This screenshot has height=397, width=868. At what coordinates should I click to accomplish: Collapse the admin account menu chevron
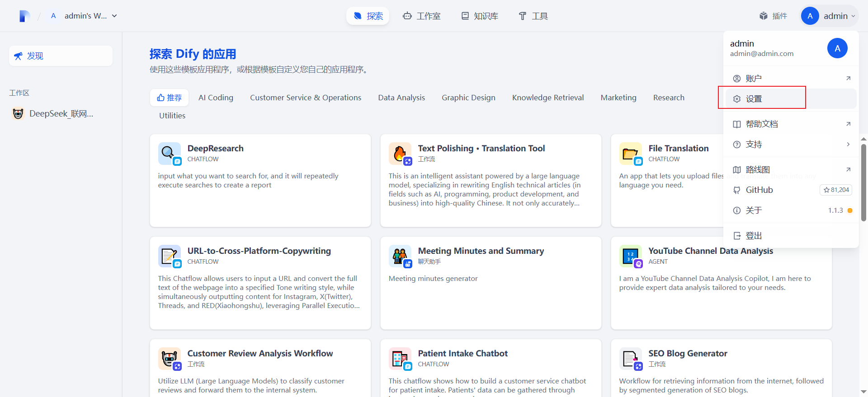point(853,16)
